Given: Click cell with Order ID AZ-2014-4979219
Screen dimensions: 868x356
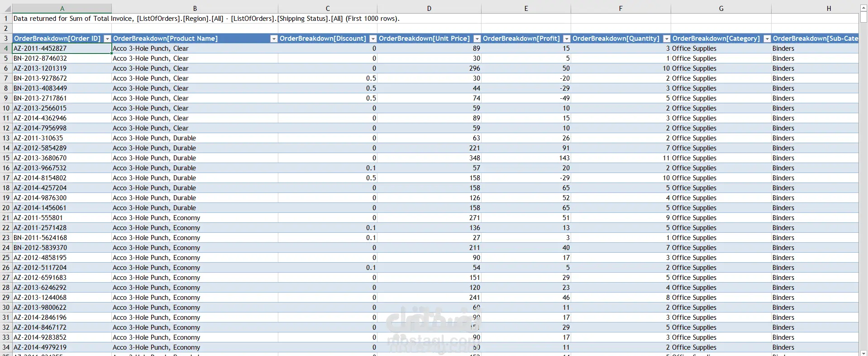Looking at the screenshot, I should point(62,347).
